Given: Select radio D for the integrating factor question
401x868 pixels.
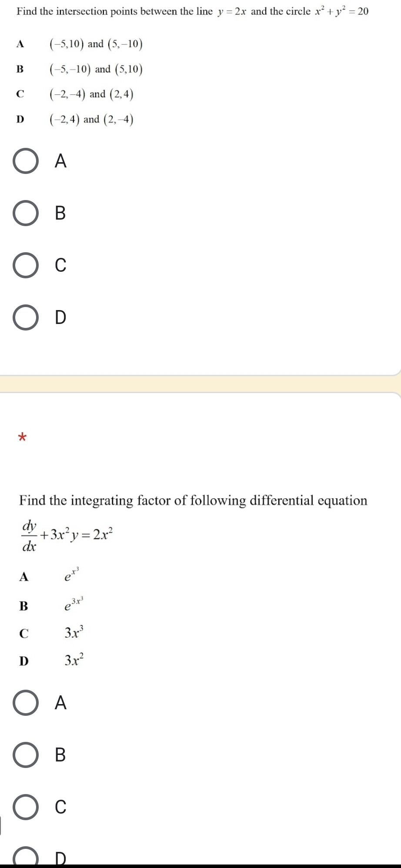Looking at the screenshot, I should tap(26, 858).
